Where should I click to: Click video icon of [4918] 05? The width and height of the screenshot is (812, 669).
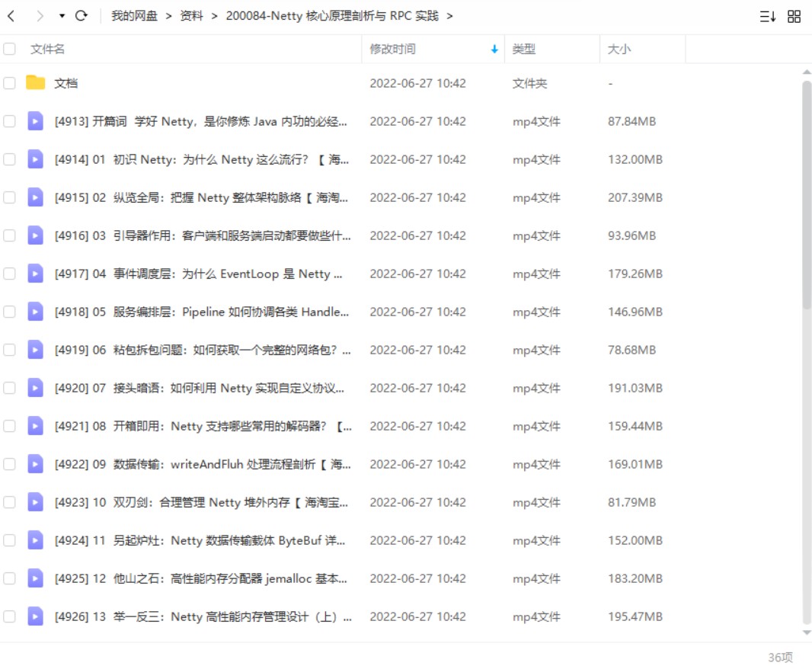[x=35, y=312]
